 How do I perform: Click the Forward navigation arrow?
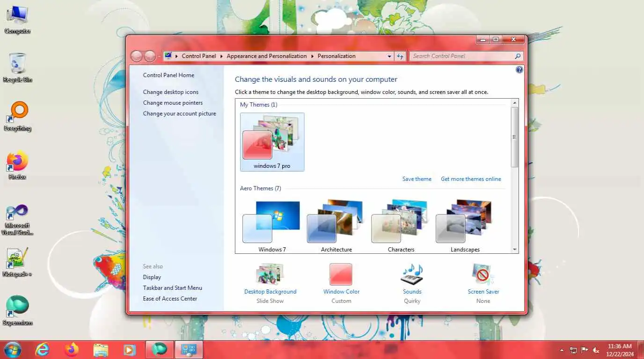(149, 56)
